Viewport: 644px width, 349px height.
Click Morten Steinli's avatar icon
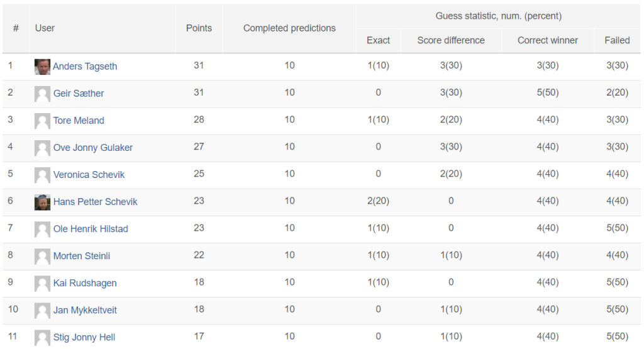[x=42, y=256]
